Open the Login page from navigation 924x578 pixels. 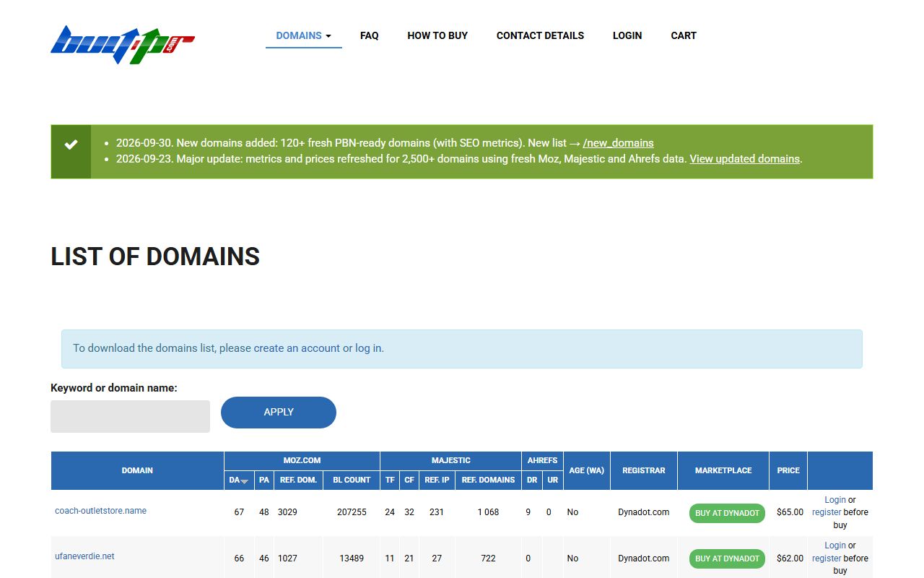click(x=627, y=35)
